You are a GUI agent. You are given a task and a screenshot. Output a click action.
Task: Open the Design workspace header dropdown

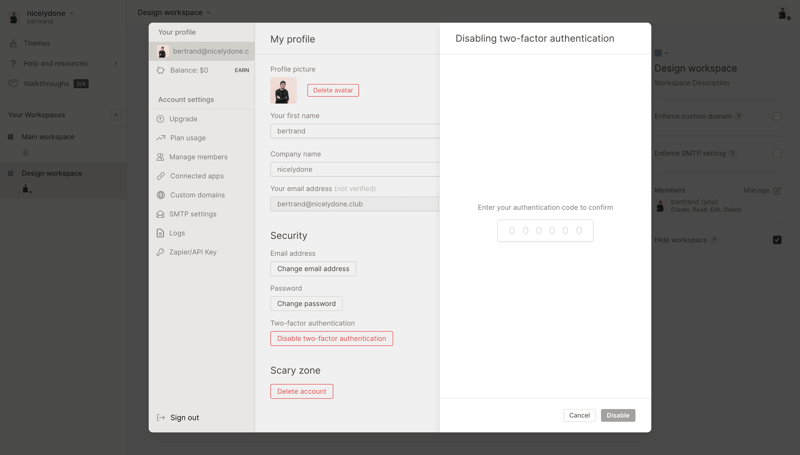click(x=173, y=12)
